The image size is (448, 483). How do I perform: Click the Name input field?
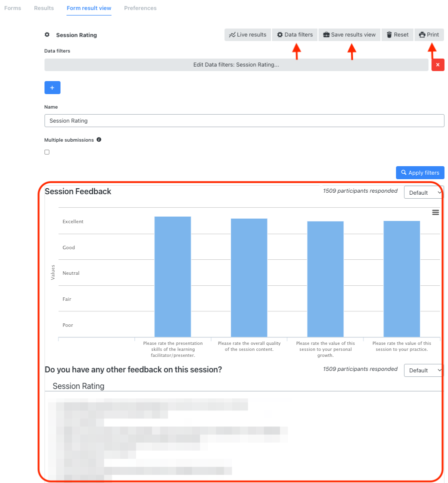(244, 121)
